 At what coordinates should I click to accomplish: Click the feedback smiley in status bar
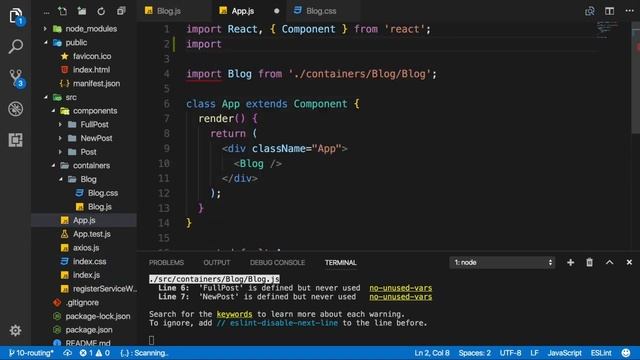626,353
